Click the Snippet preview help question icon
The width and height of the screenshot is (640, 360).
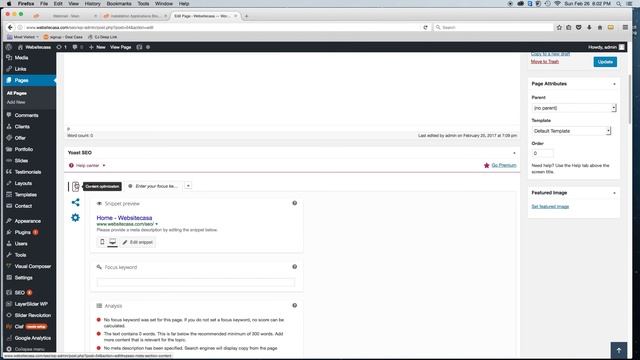click(x=295, y=203)
